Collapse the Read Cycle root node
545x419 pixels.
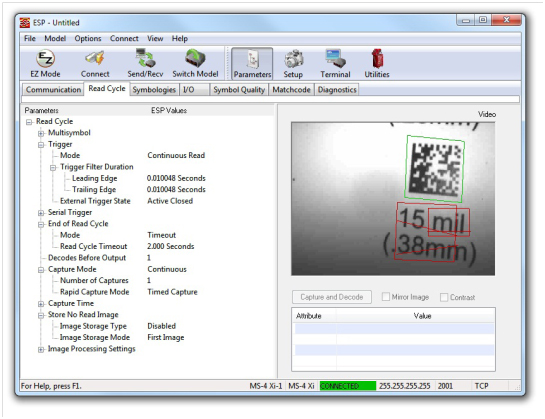point(29,122)
